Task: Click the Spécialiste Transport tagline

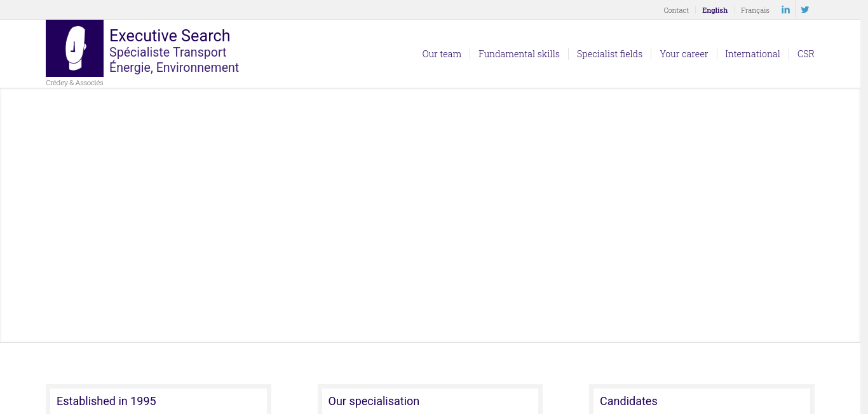Action: click(168, 52)
